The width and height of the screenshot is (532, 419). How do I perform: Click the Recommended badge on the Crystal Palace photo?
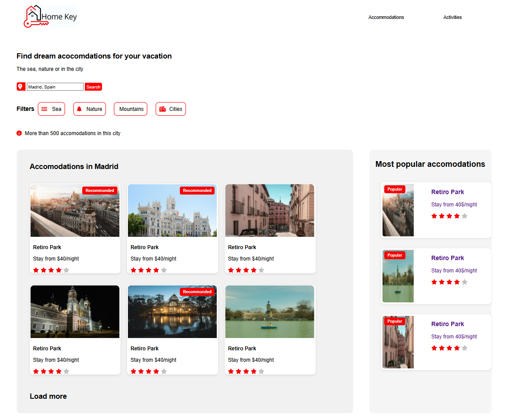(x=197, y=292)
